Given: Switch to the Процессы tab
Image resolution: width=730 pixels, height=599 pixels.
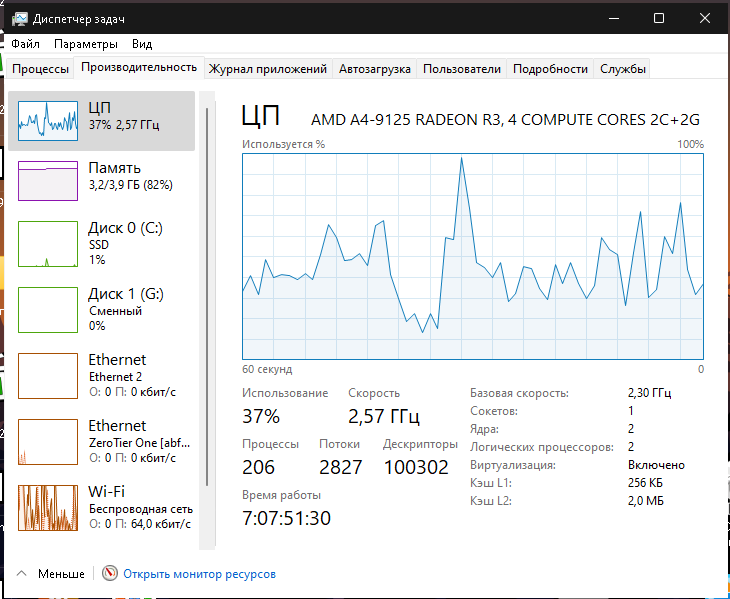Looking at the screenshot, I should (x=41, y=69).
